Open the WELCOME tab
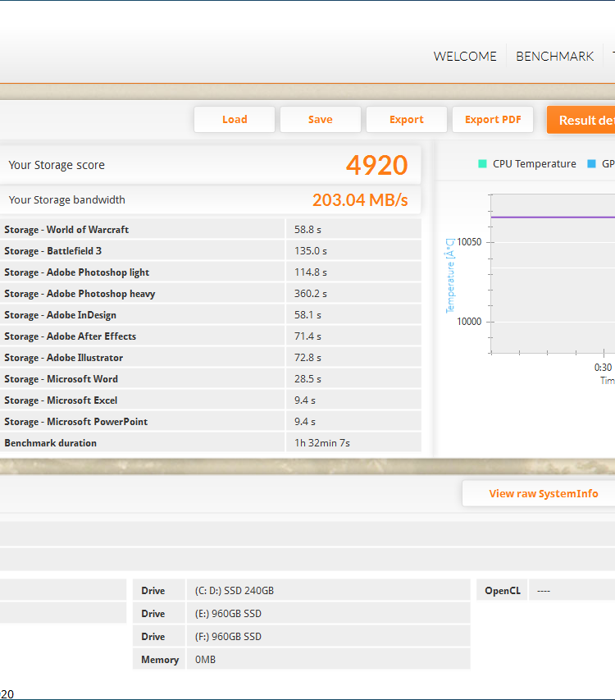The width and height of the screenshot is (615, 700). click(465, 57)
